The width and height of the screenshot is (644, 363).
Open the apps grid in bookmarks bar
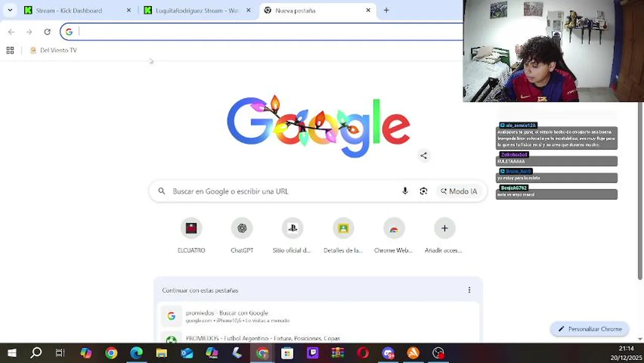tap(10, 50)
